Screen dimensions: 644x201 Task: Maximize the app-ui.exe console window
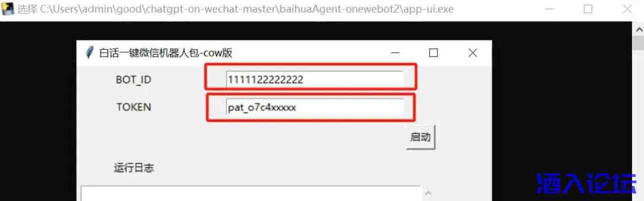(x=588, y=9)
